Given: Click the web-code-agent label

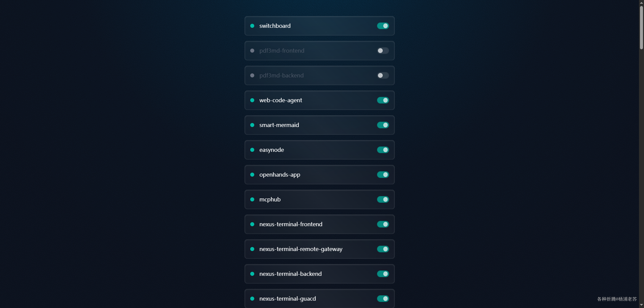Looking at the screenshot, I should (280, 100).
